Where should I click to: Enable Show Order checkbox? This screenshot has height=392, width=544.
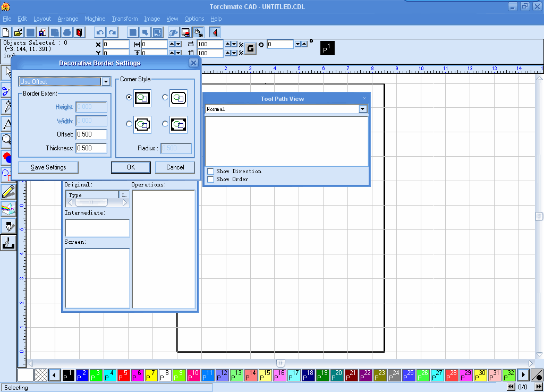click(210, 180)
